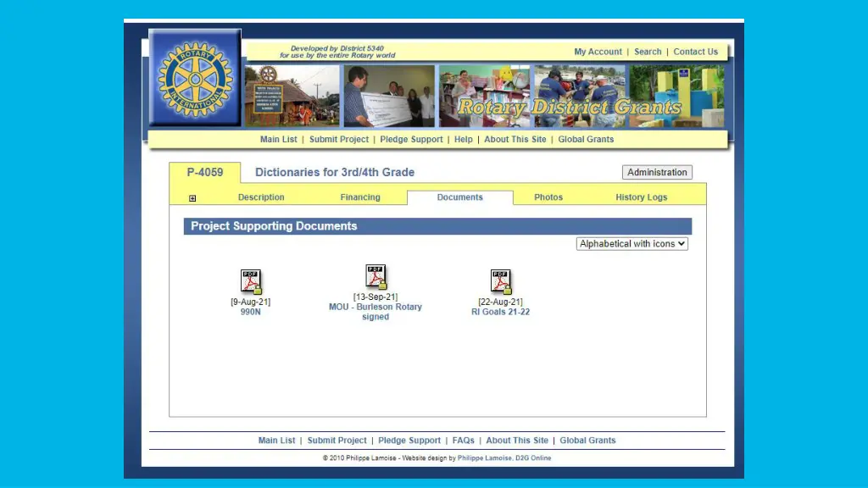Click the Dictionaries for 3rd/4th Grade title
Screen dimensions: 868x488
pyautogui.click(x=335, y=172)
